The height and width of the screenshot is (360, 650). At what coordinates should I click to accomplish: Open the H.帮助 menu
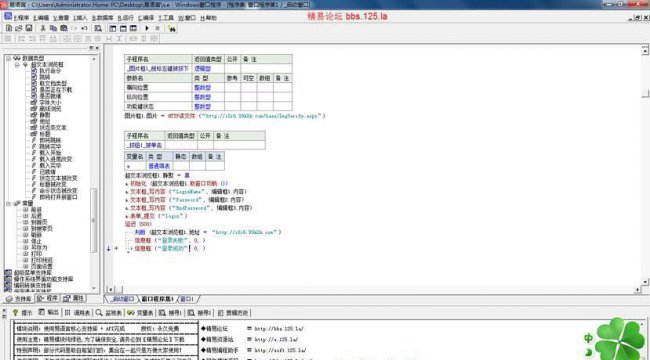pyautogui.click(x=209, y=18)
